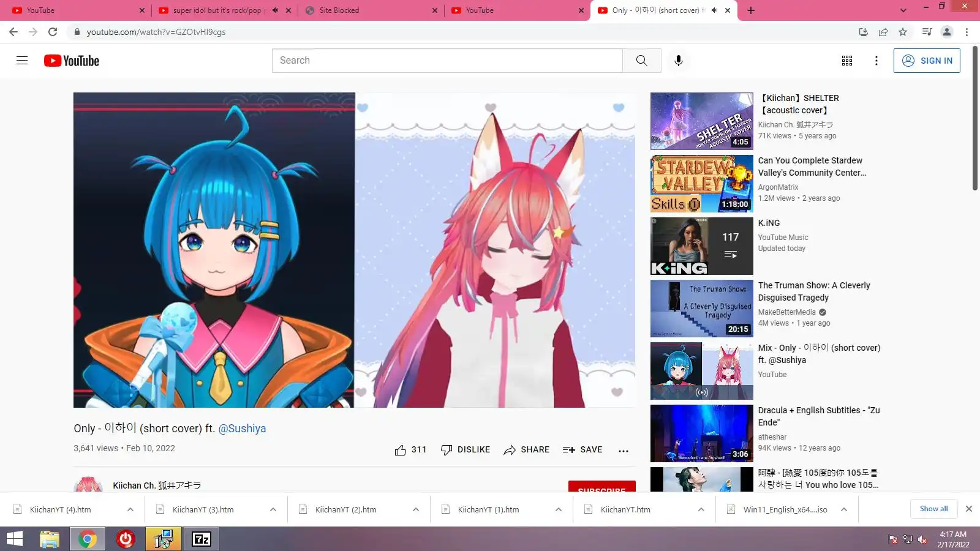Open Kiichan Ch. channel name link
This screenshot has width=980, height=551.
click(157, 485)
